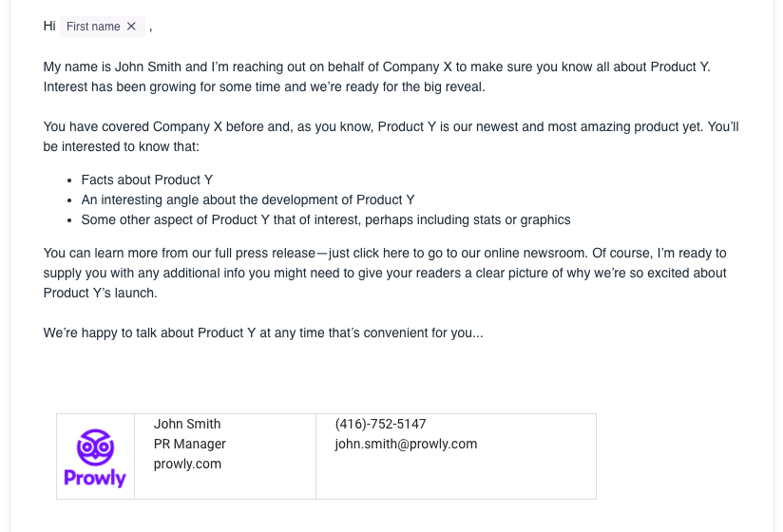
Task: Click the 'We're happy to talk' closing line
Action: coord(263,332)
